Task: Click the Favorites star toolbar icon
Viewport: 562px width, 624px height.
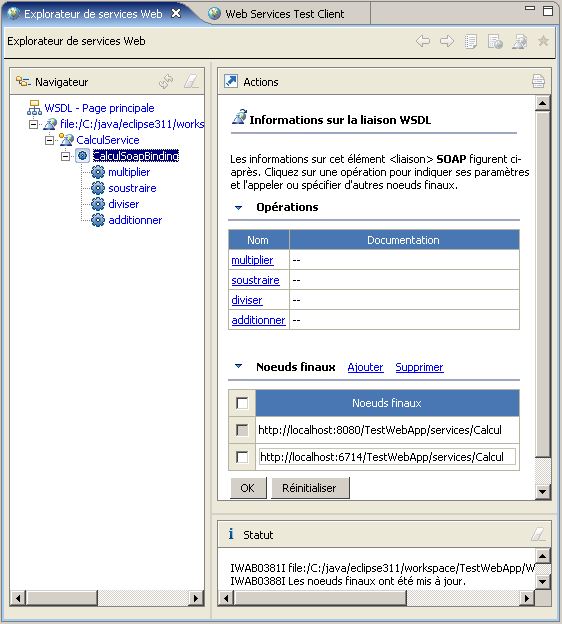Action: (543, 41)
